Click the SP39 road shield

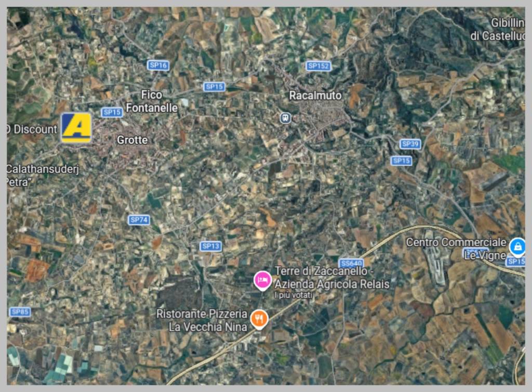coord(410,144)
